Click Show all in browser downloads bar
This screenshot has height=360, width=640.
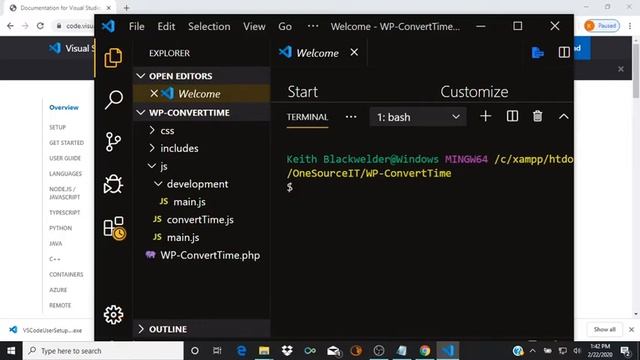604,329
